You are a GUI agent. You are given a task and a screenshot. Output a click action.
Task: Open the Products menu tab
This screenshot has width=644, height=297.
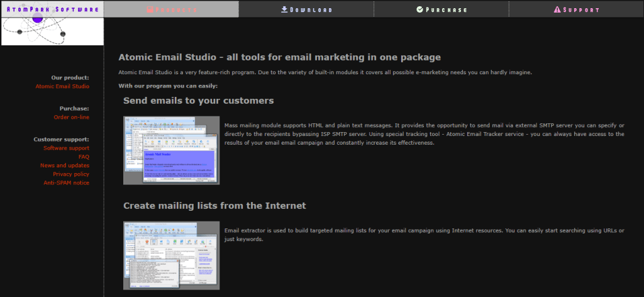pyautogui.click(x=171, y=9)
